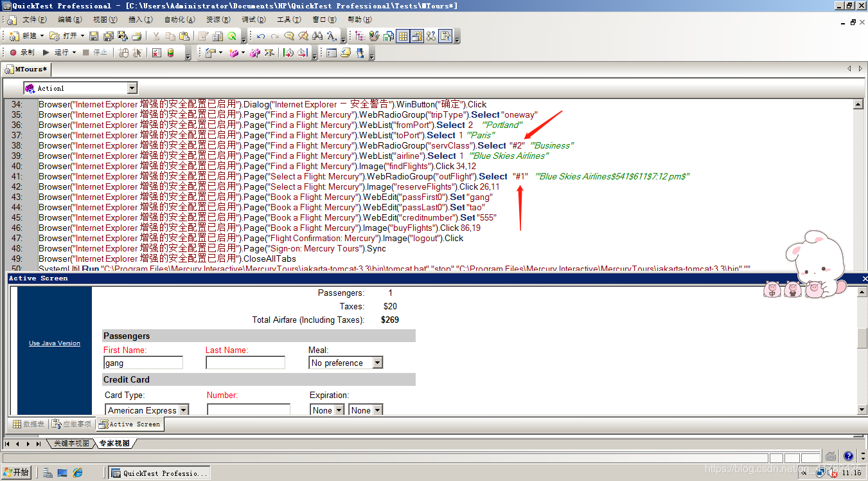Click the low level recording icon

pos(137,53)
